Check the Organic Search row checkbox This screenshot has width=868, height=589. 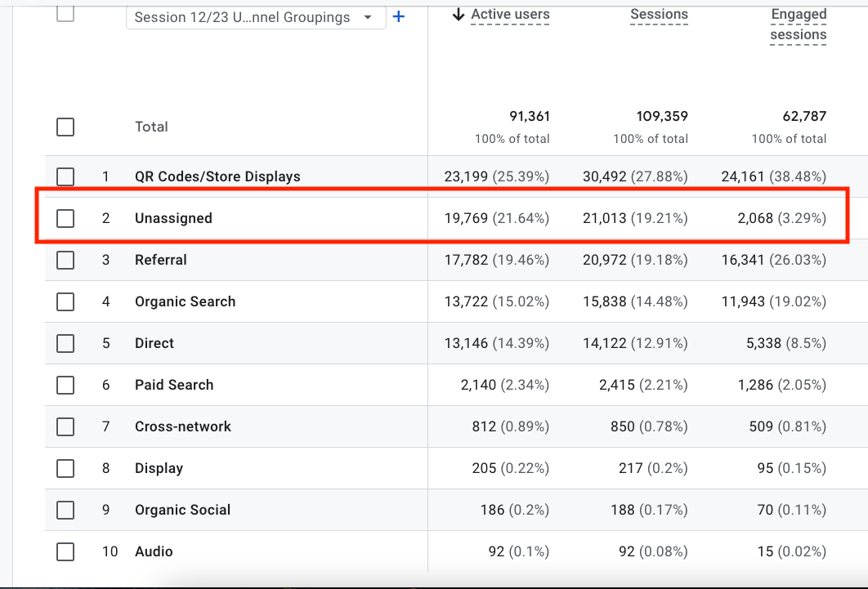[65, 301]
